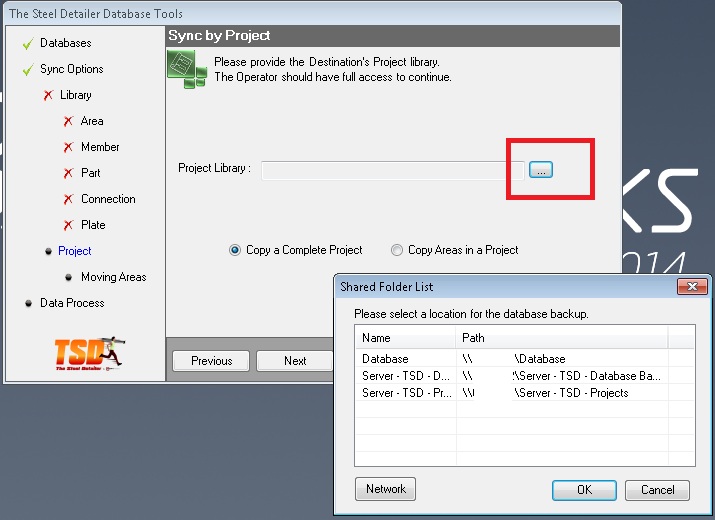715x520 pixels.
Task: Click bullet icon beside Moving Areas
Action: click(68, 277)
